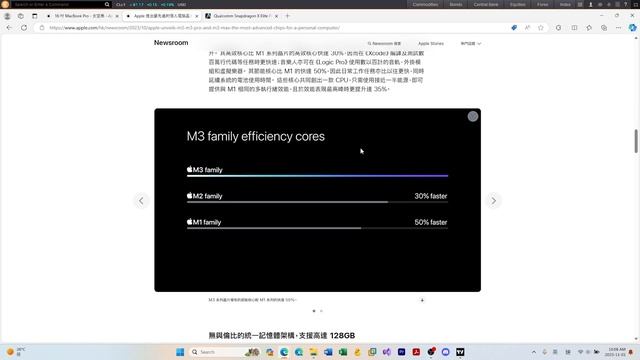Screen dimensions: 640x360
Task: Switch to the Qualcomm Snapdragon X Elite tab
Action: click(x=241, y=16)
